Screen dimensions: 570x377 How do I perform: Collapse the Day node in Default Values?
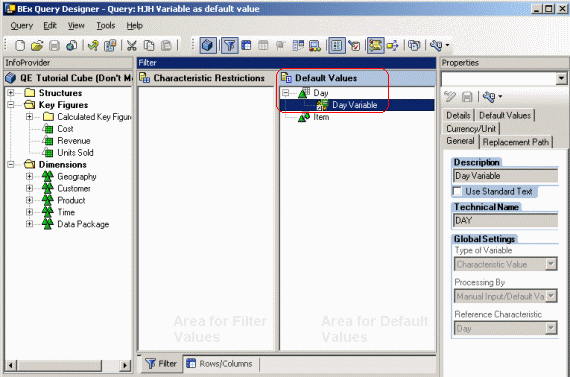[286, 93]
